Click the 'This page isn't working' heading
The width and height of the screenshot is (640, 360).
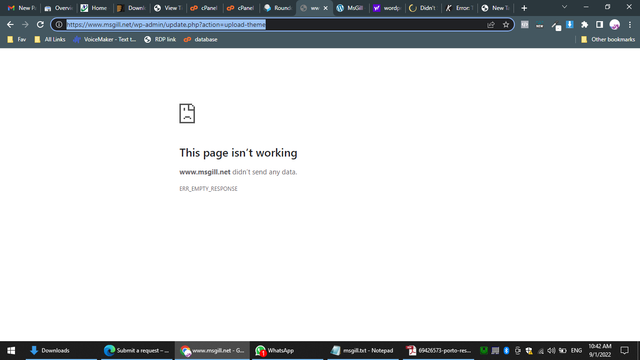tap(238, 153)
